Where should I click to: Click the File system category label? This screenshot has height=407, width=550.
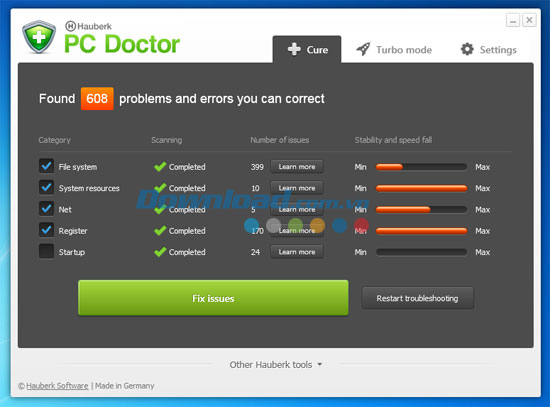pos(78,167)
